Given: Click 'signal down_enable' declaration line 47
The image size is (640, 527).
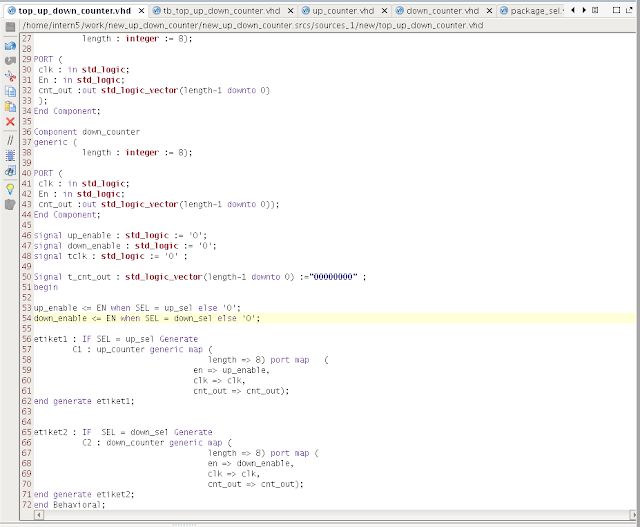Looking at the screenshot, I should (125, 246).
